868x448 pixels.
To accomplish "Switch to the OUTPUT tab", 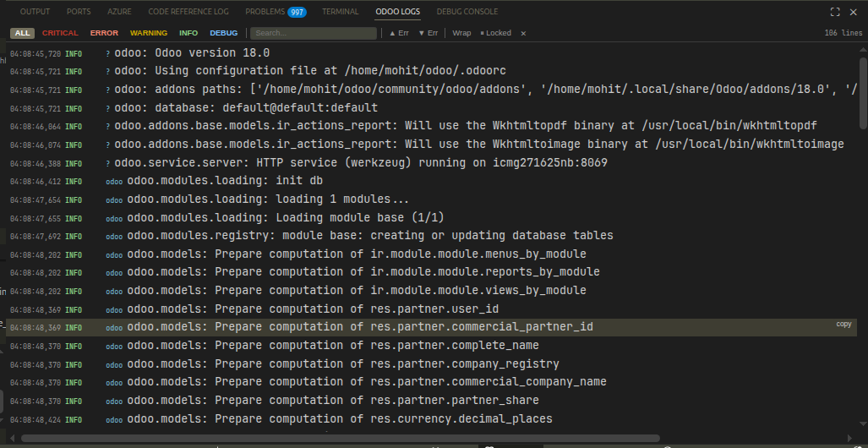I will [x=35, y=12].
